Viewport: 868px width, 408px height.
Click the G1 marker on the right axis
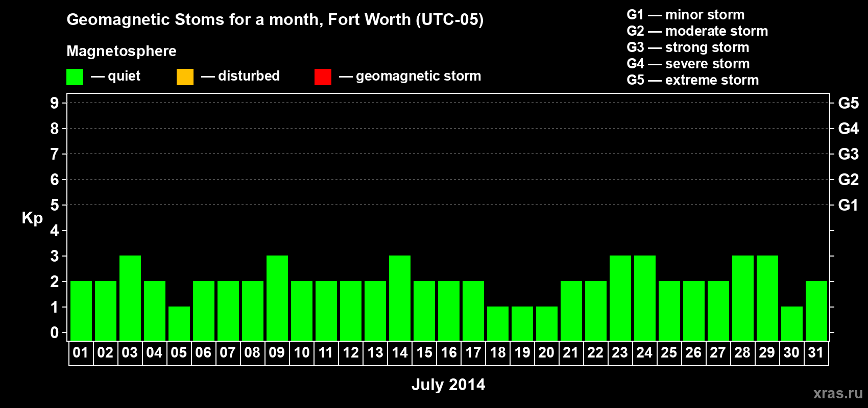click(849, 205)
